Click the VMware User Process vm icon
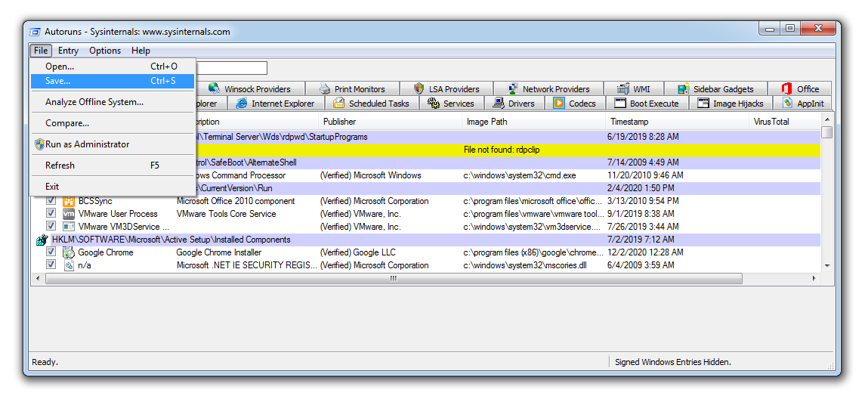 69,214
